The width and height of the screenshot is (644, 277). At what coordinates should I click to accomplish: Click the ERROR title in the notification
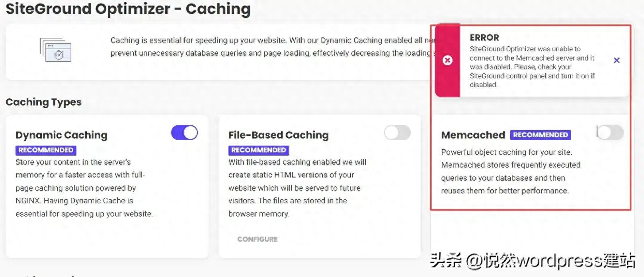click(x=484, y=37)
